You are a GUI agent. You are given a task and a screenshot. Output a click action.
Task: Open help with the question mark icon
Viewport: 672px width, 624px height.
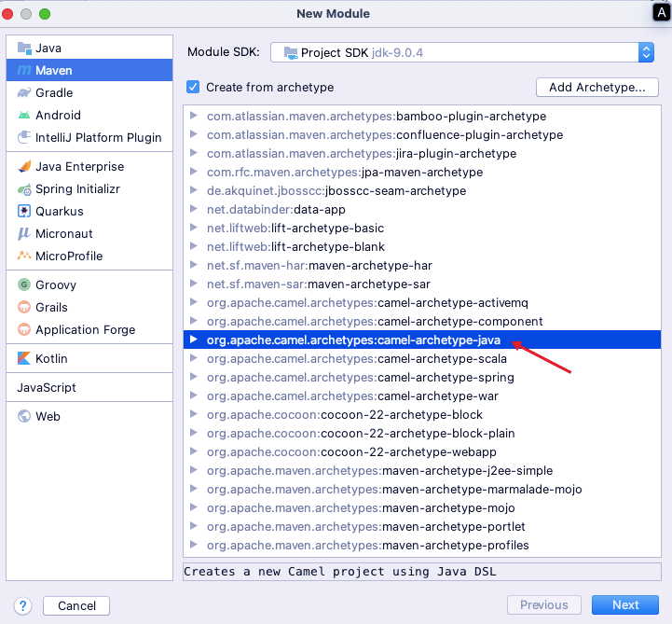(22, 606)
